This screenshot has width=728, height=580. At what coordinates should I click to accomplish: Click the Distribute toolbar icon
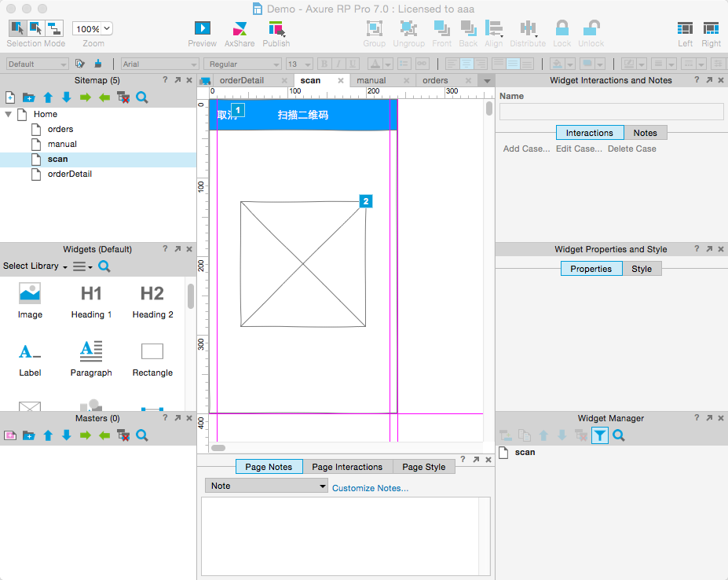[x=528, y=28]
